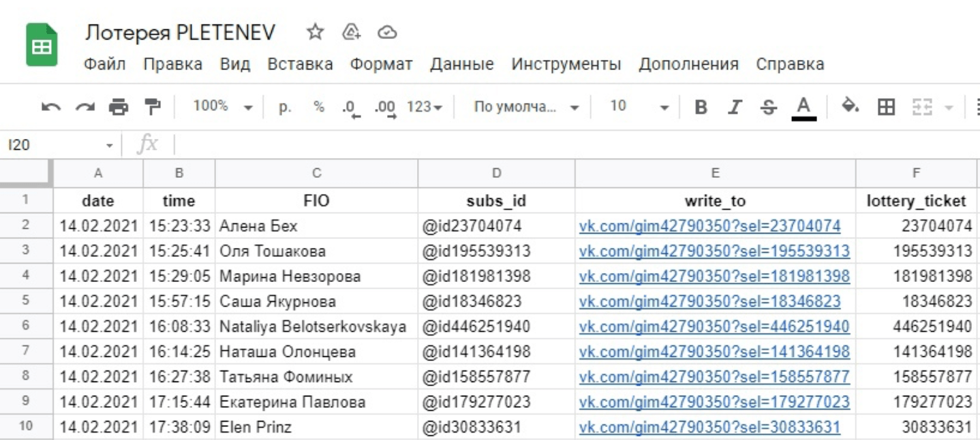
Task: Select cell @id195539313
Action: point(496,251)
